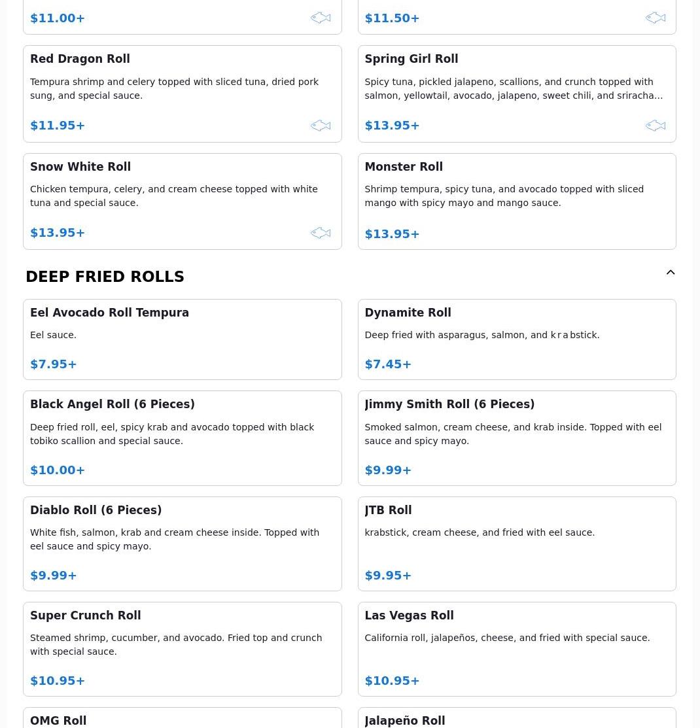
Task: Click fish icon on Snow White Roll card
Action: pyautogui.click(x=321, y=233)
